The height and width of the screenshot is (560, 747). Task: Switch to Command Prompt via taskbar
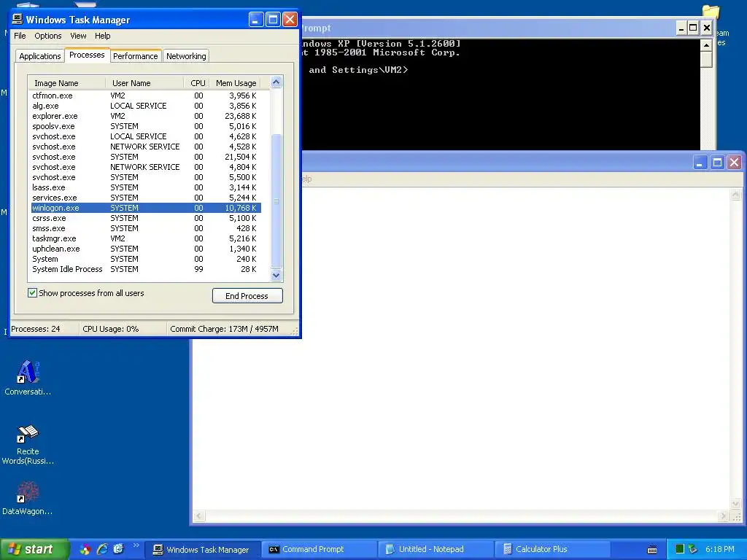[x=320, y=550]
